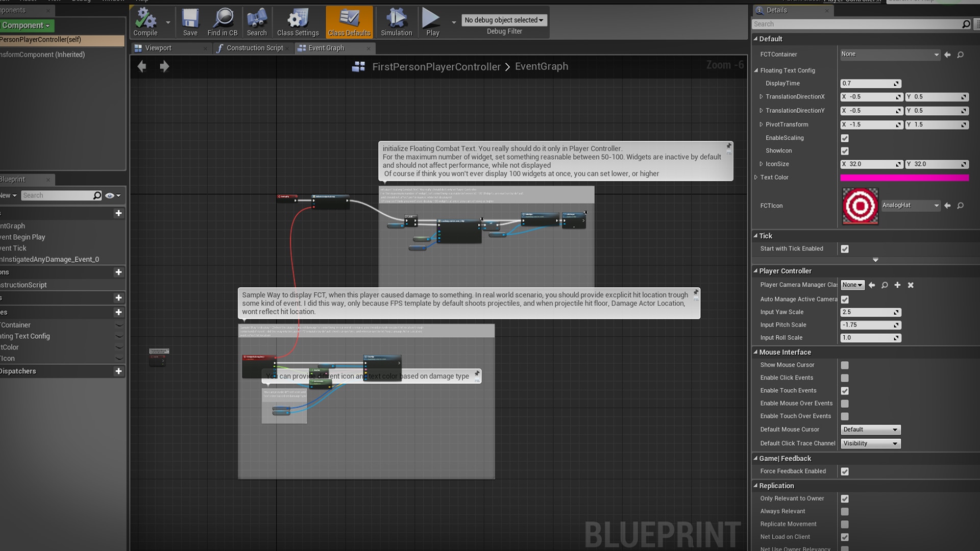Navigate back with the left graph arrow

(x=142, y=66)
